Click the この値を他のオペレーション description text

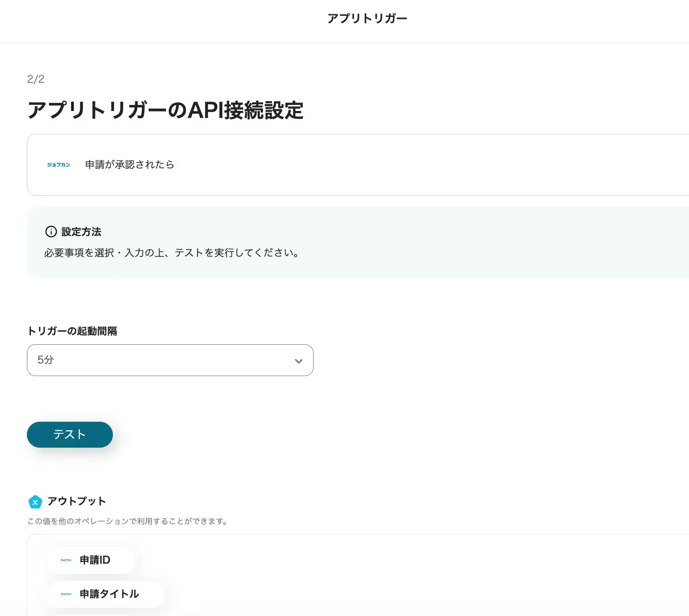(127, 521)
